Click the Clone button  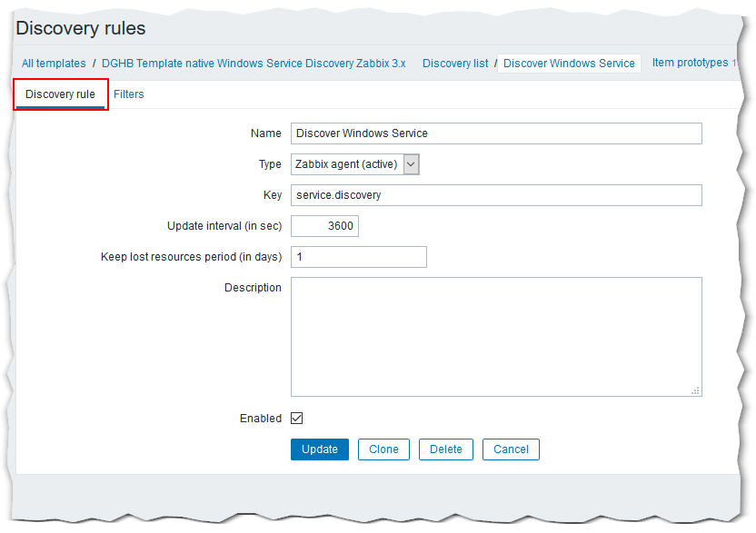tap(383, 449)
